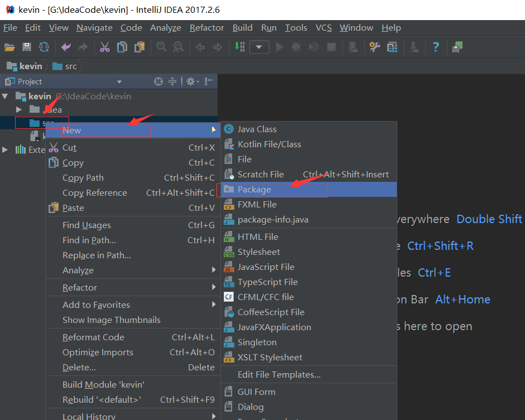Navigate back with the toolbar left arrow
Screen dimensions: 525x420
click(200, 47)
